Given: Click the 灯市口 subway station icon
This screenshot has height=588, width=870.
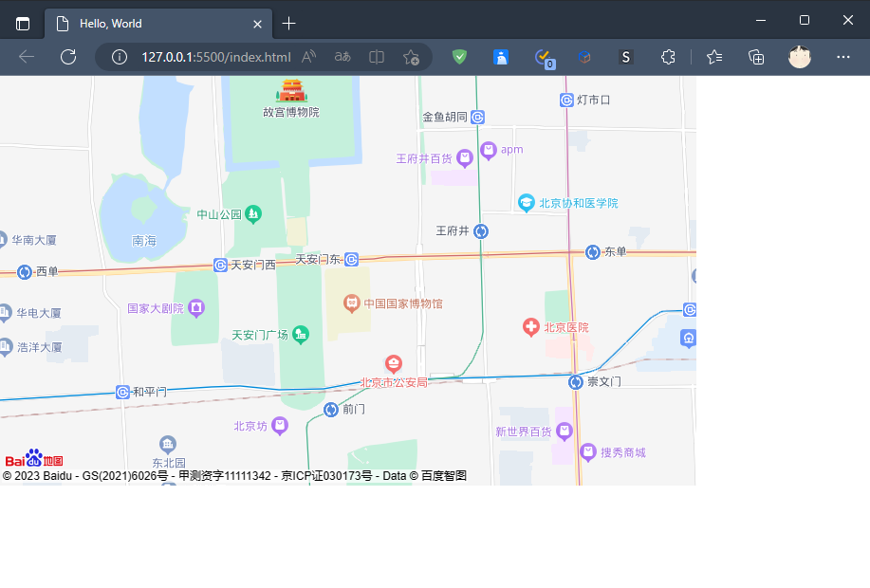Looking at the screenshot, I should 566,100.
